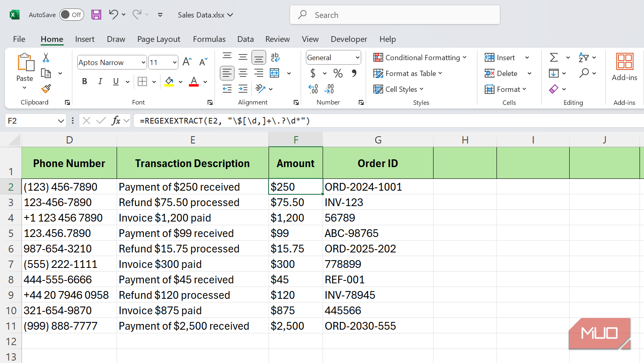Viewport: 644px width, 363px height.
Task: Toggle the AutoSave switch
Action: 72,15
